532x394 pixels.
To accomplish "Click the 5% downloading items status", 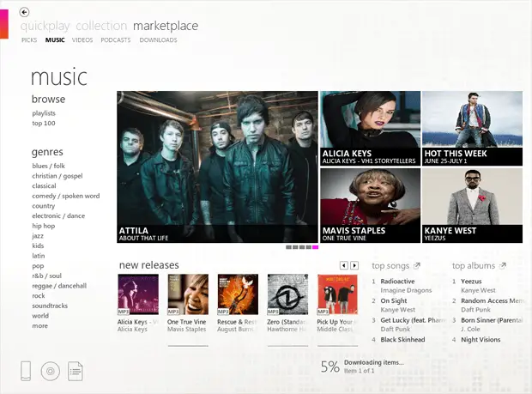I will pos(362,367).
